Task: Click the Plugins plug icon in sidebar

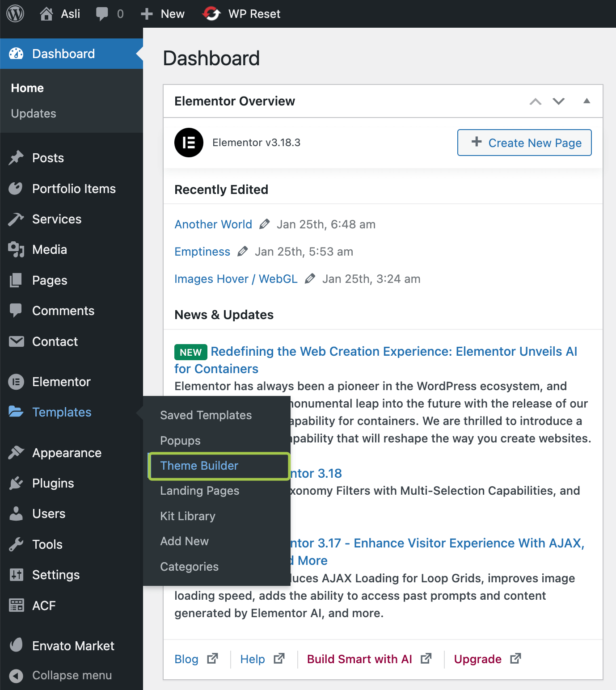Action: (16, 483)
